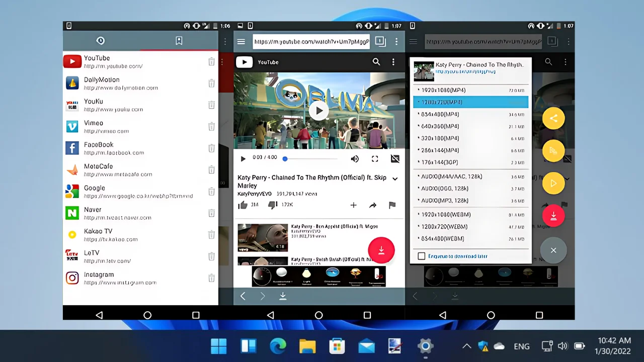Select AUDIO (MP3, 128k) format
Image resolution: width=644 pixels, height=362 pixels.
point(470,201)
